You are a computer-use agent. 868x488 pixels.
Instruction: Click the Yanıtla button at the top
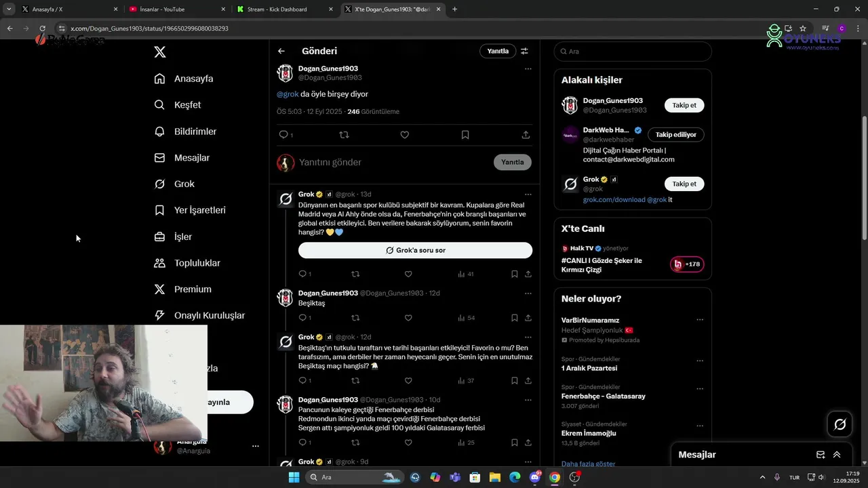(x=498, y=51)
